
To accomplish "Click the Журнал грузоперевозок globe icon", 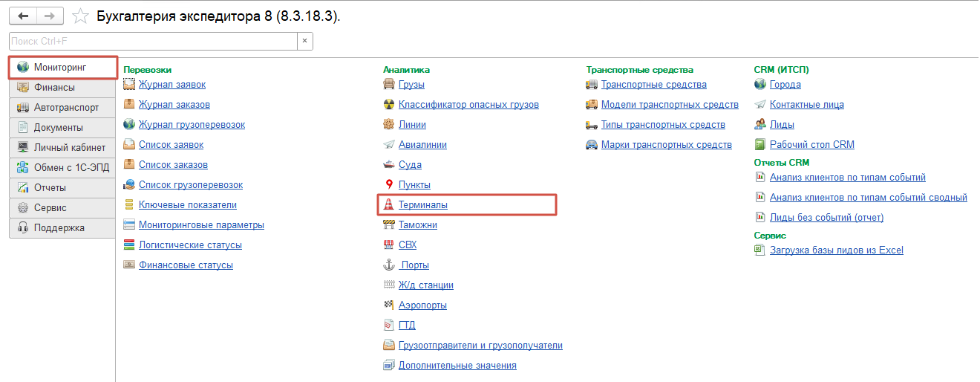I will [x=129, y=124].
